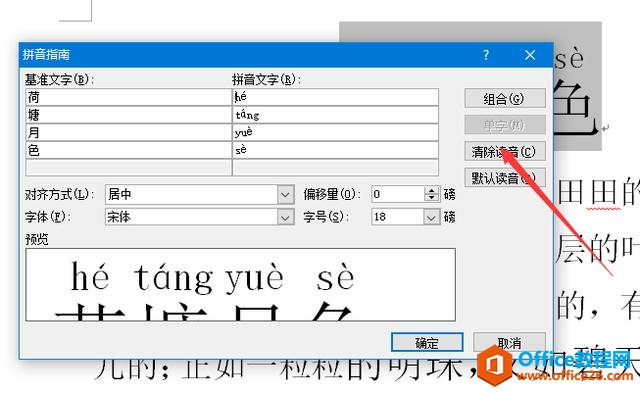Click the 单字(M) disabled button
640x393 pixels.
click(505, 125)
